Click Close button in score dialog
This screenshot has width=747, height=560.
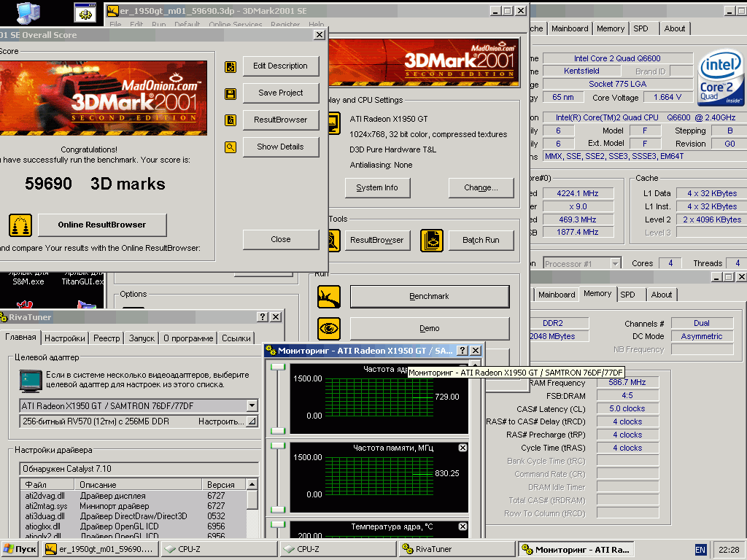[281, 239]
